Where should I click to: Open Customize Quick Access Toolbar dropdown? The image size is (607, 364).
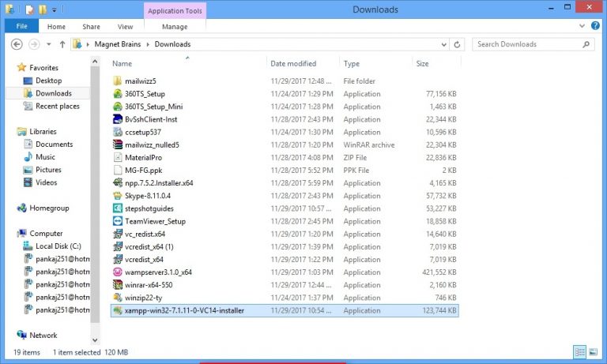(x=55, y=10)
